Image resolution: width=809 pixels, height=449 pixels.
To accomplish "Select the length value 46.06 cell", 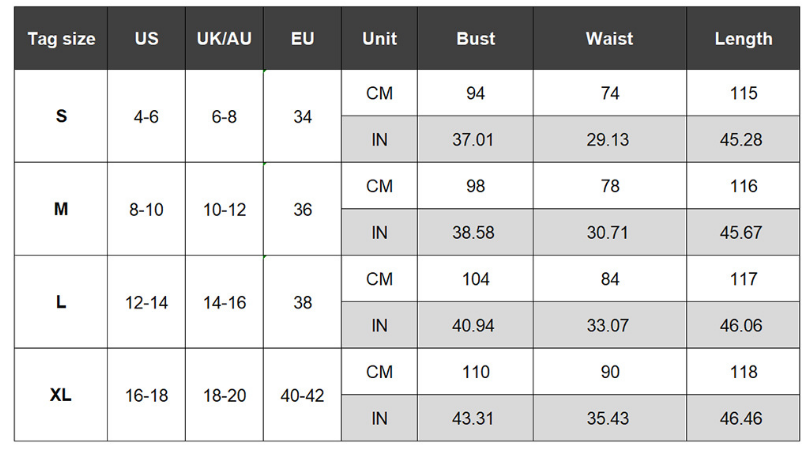I will pyautogui.click(x=743, y=326).
